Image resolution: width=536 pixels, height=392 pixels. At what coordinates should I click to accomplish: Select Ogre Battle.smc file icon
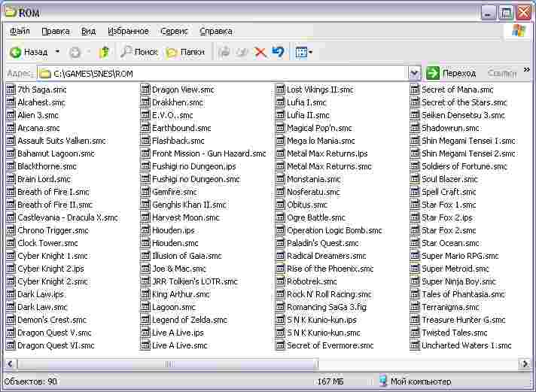pos(280,217)
